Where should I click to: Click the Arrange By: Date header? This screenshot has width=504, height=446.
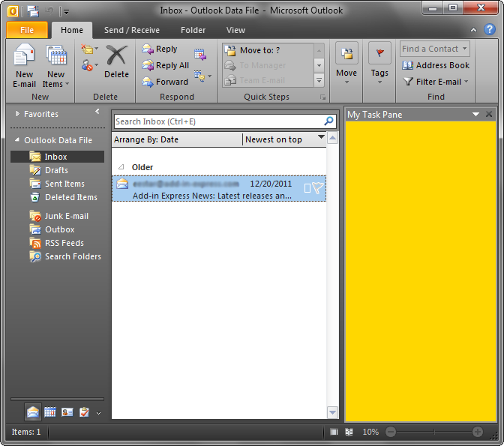[177, 139]
